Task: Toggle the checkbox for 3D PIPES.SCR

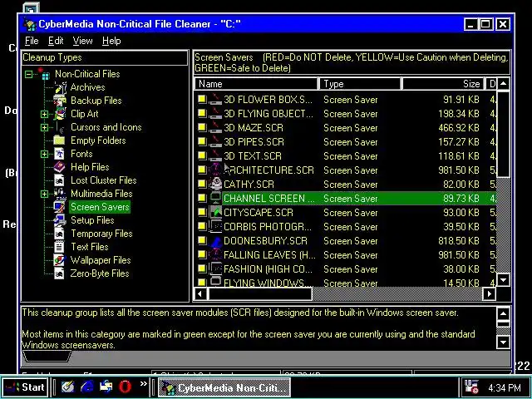Action: pyautogui.click(x=202, y=141)
